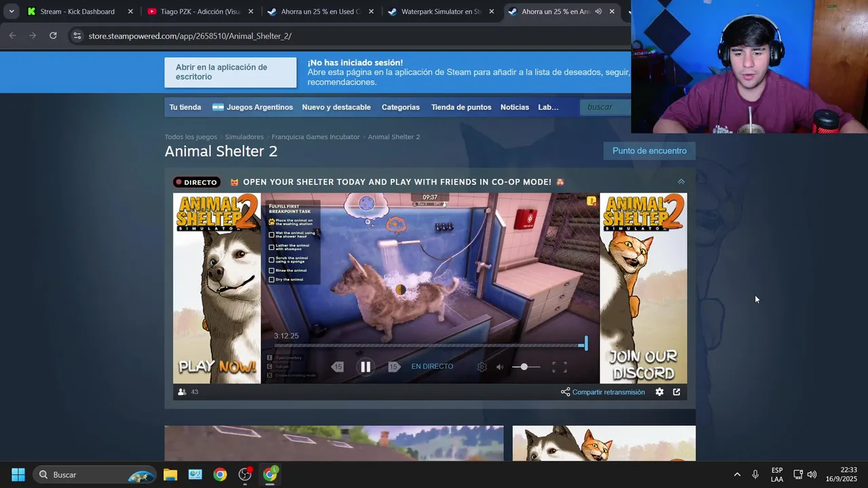This screenshot has width=868, height=488.
Task: Pop out broadcast into new window
Action: (x=676, y=392)
